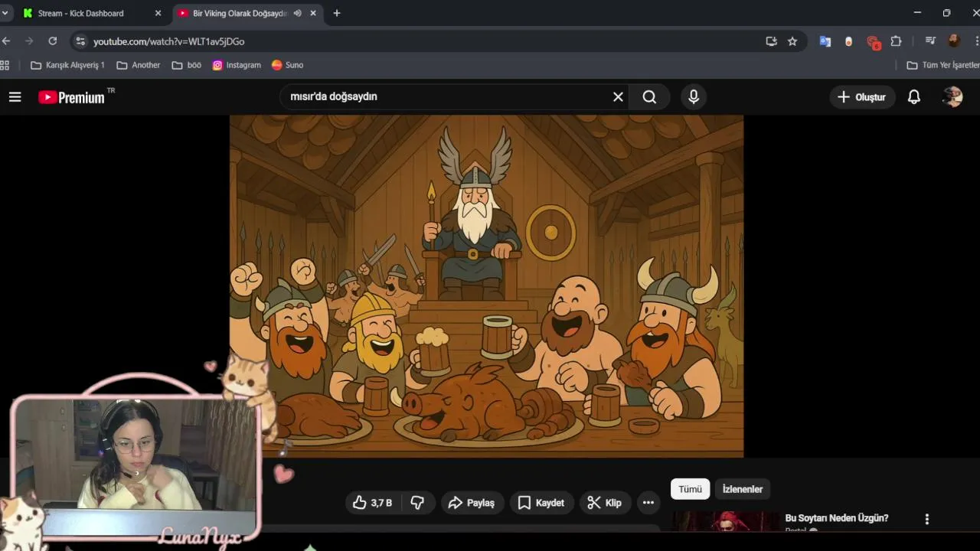
Task: Close the Kick Dashboard tab
Action: 158,13
